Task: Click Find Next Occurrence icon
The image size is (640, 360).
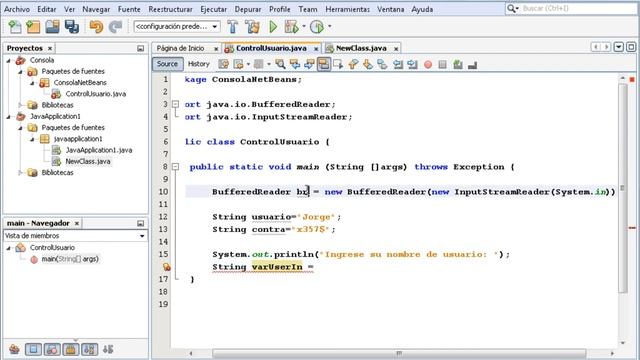Action: (x=309, y=64)
